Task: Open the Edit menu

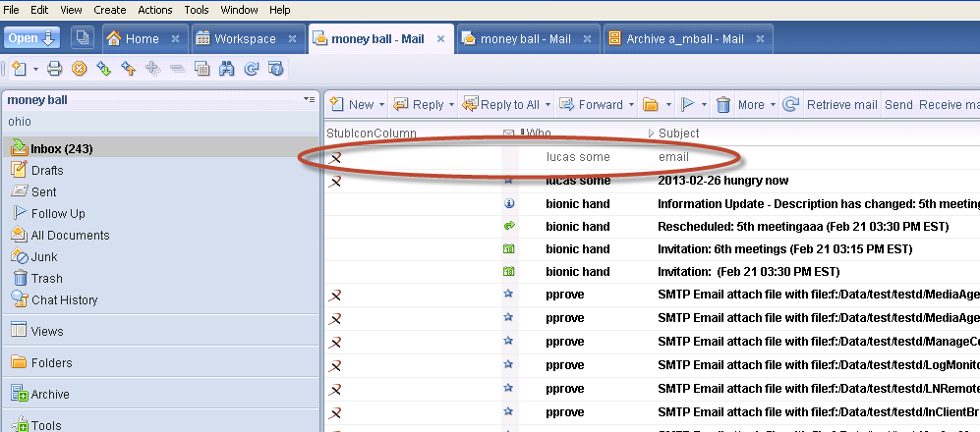Action: click(39, 10)
